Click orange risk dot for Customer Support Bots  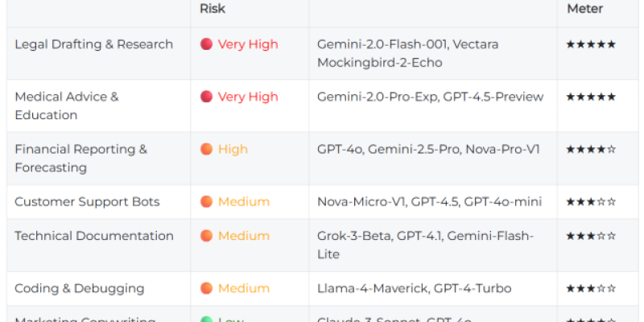(x=206, y=202)
